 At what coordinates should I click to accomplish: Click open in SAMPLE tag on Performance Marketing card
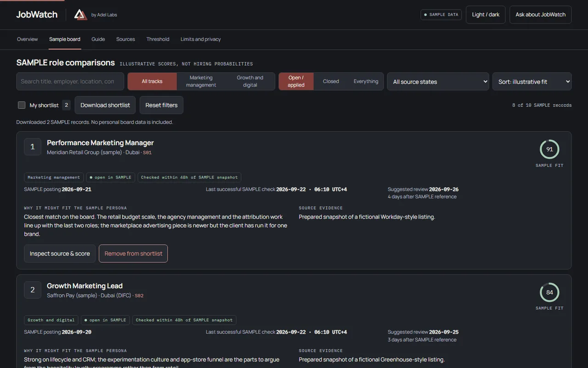click(x=110, y=177)
